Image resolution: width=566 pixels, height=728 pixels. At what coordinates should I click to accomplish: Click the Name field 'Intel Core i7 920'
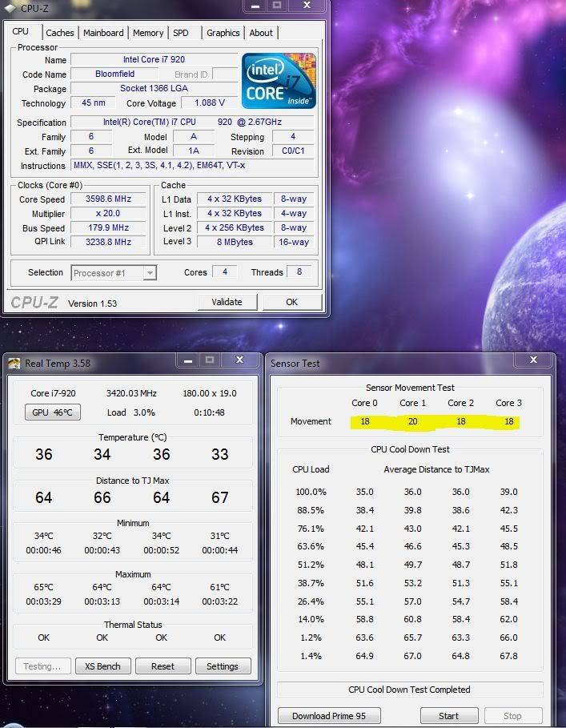tap(154, 59)
